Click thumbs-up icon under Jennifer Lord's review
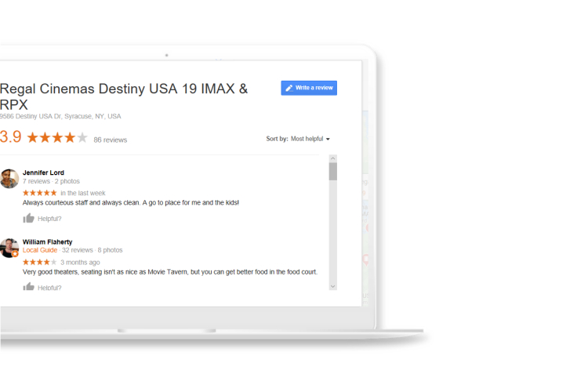This screenshot has width=588, height=392. [28, 218]
